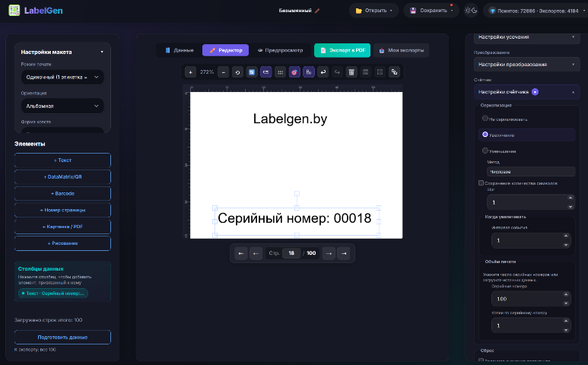Add a Картинка / PDF element
The image size is (588, 365).
pyautogui.click(x=62, y=227)
